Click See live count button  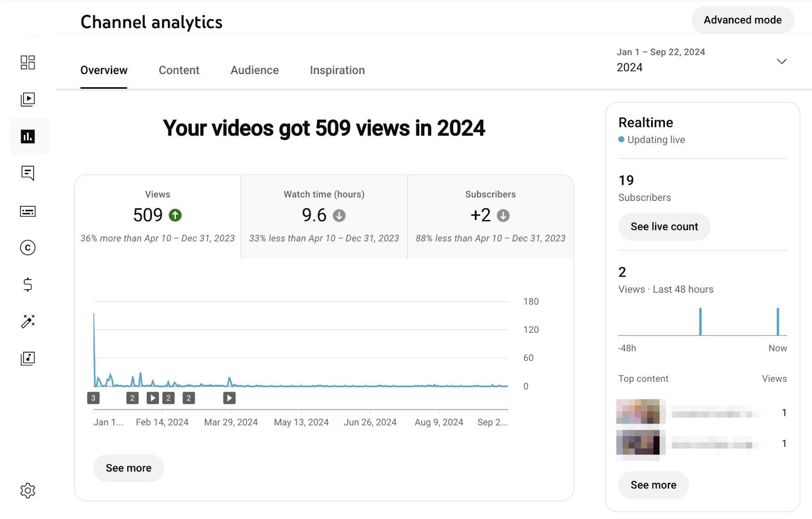pos(664,227)
